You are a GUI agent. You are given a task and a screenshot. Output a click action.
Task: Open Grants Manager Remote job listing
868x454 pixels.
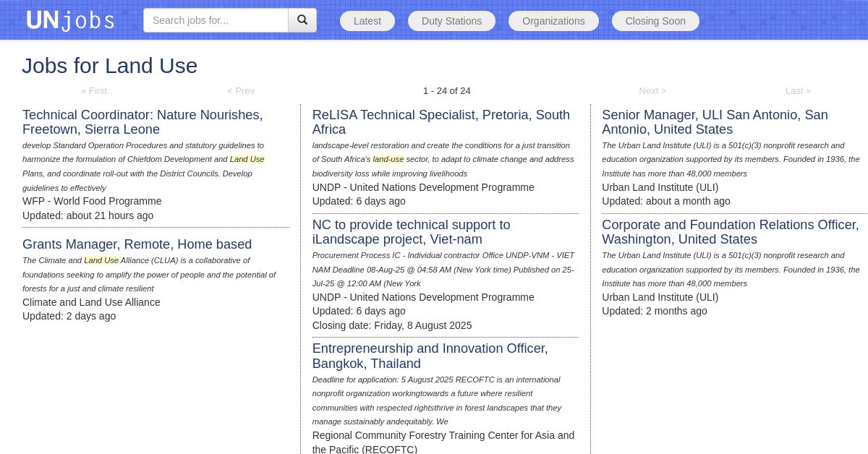[x=137, y=244]
